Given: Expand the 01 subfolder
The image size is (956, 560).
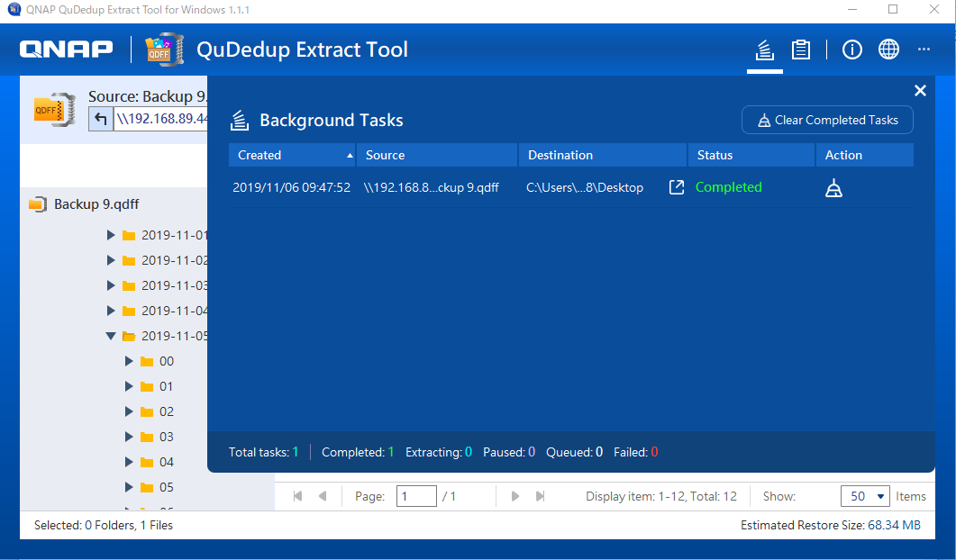Looking at the screenshot, I should coord(129,386).
